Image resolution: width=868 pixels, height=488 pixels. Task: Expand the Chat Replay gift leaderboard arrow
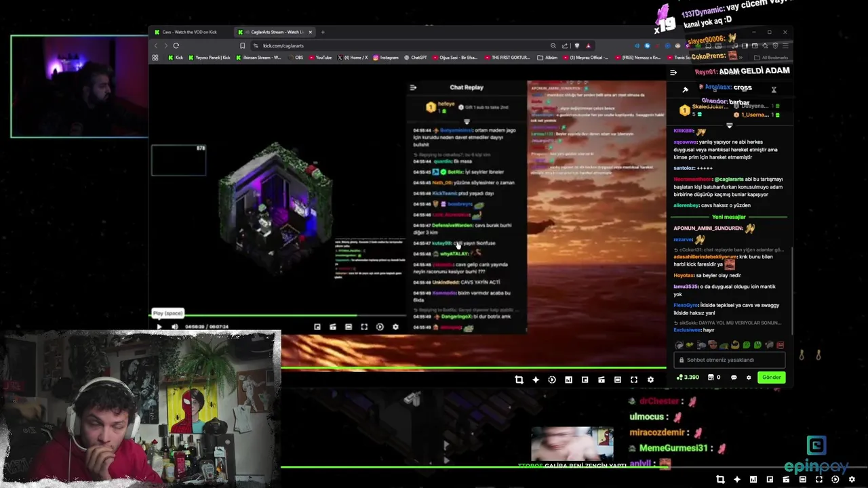coord(467,122)
